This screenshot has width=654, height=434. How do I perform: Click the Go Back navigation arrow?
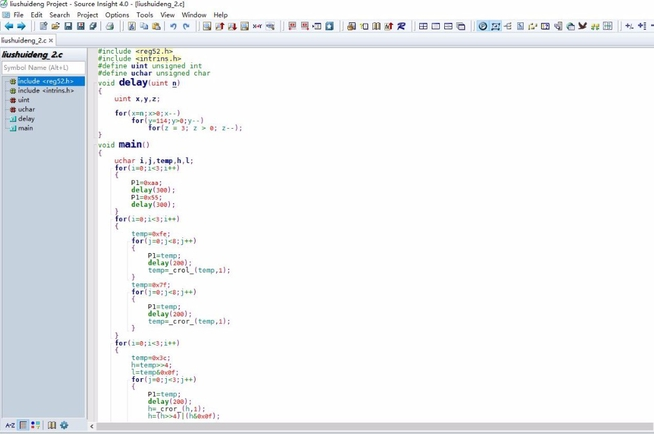(x=9, y=27)
